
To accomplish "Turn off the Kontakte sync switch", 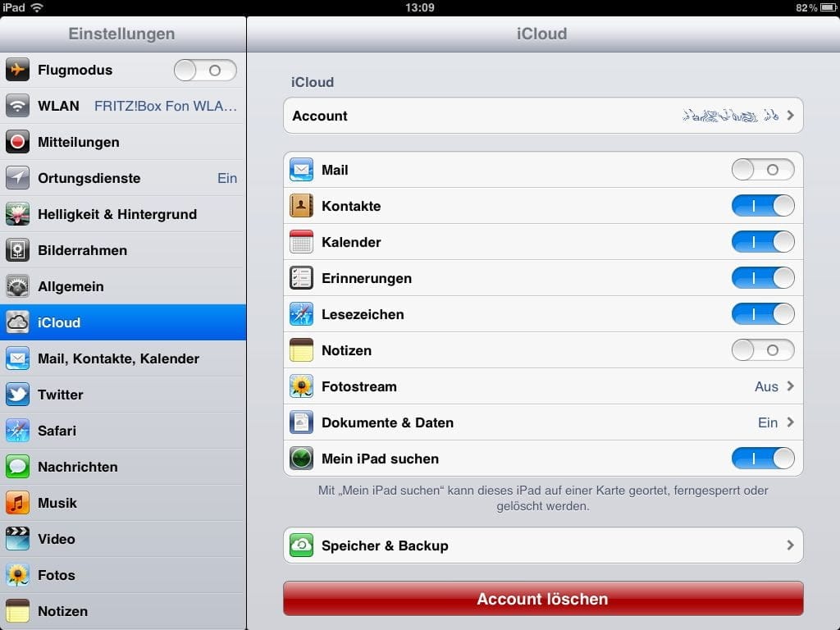I will [x=762, y=206].
